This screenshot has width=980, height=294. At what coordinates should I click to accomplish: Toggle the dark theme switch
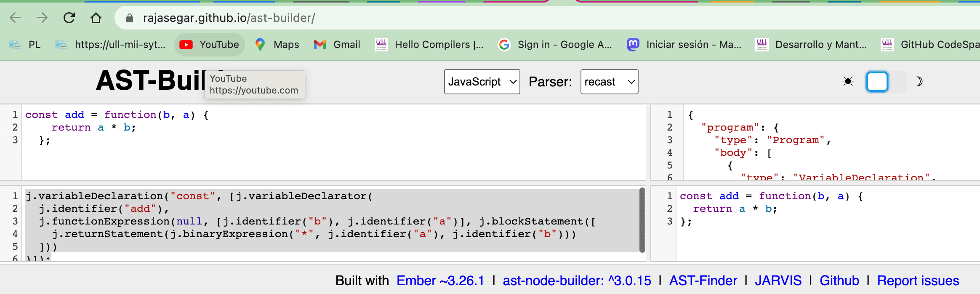click(886, 82)
